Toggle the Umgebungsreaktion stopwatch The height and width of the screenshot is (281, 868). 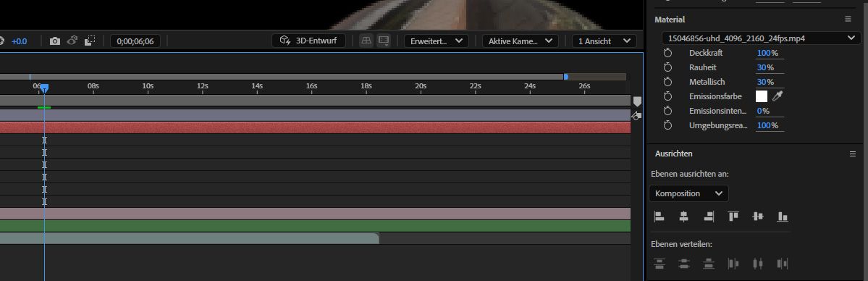click(x=667, y=125)
